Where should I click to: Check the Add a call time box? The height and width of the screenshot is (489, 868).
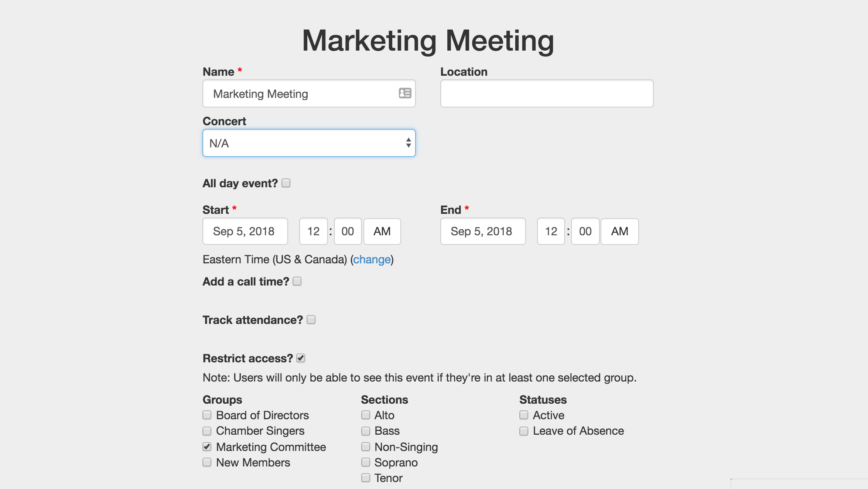297,281
